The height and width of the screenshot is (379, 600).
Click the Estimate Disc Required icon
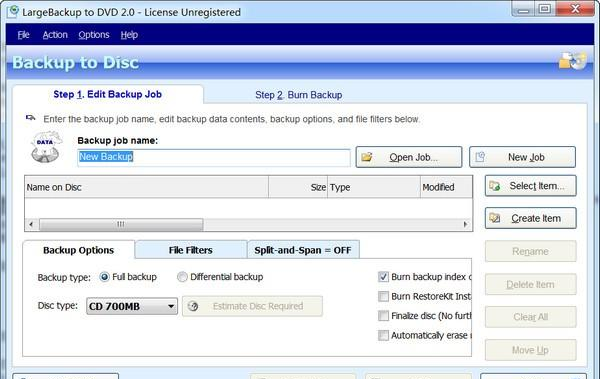pyautogui.click(x=193, y=306)
